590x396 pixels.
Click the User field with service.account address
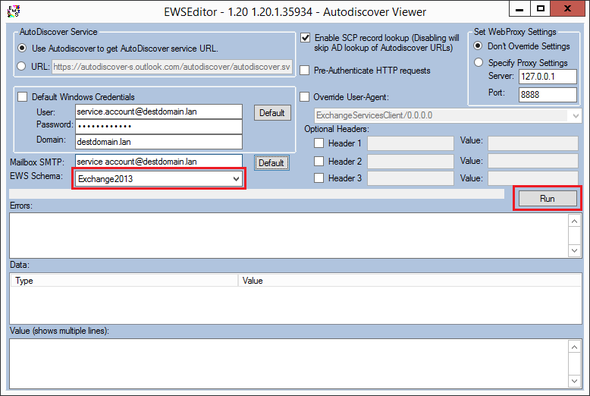click(158, 112)
